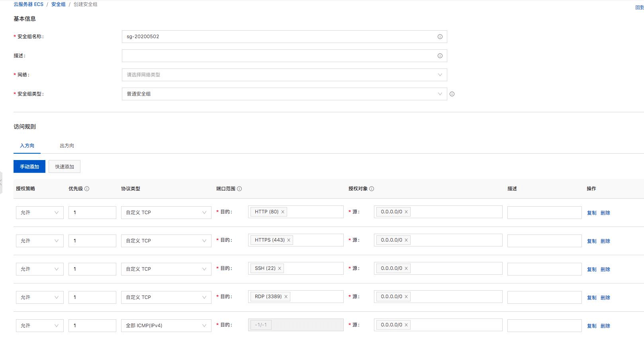
Task: Remove 0.0.0.0/0 source tag in ICMP row
Action: pyautogui.click(x=406, y=325)
